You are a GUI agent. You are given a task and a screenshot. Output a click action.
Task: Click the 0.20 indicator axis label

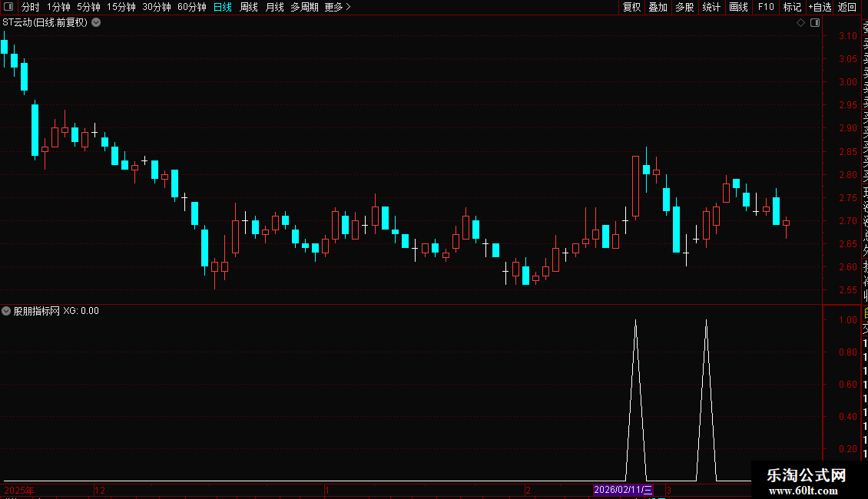[x=847, y=448]
